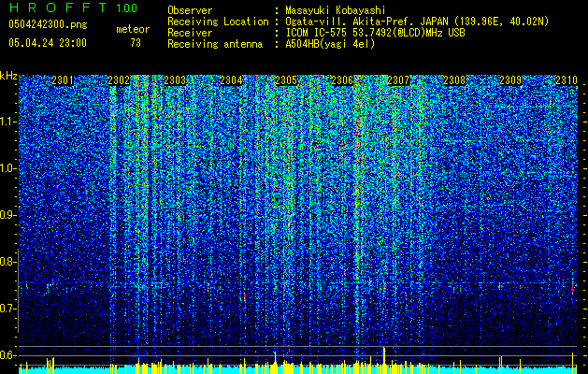Click the observer name Masayuki Kobayashi
Screen dimensions: 588x374
point(336,10)
